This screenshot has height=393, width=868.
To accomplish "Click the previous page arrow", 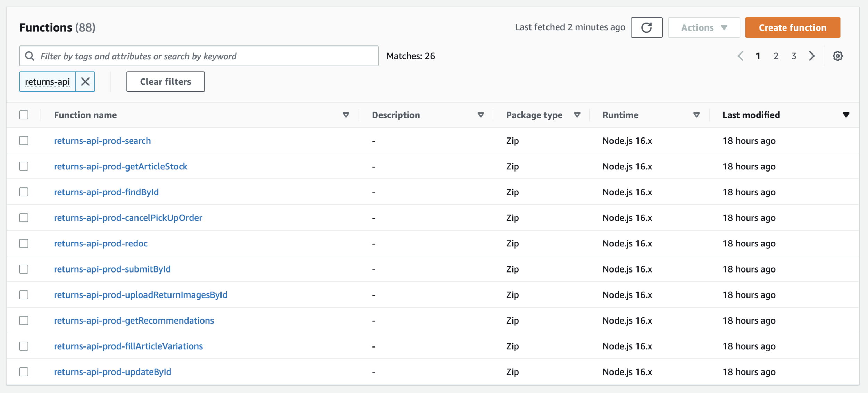I will (740, 56).
